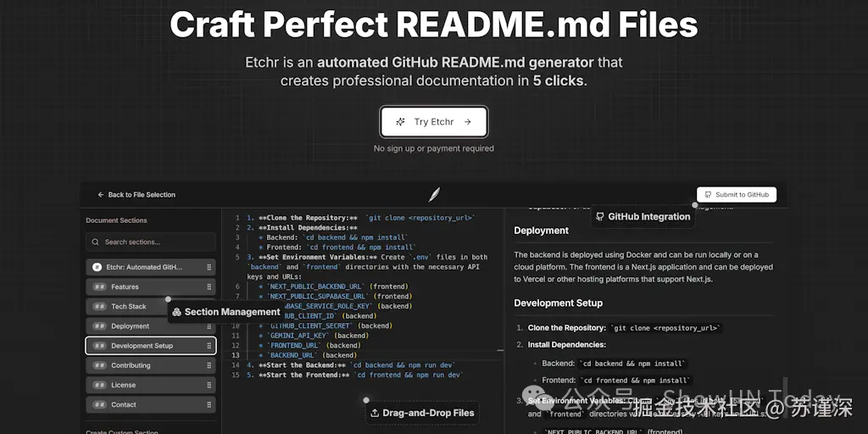Click drag handle on Etchr: Automated row
Image resolution: width=868 pixels, height=434 pixels.
tap(209, 267)
